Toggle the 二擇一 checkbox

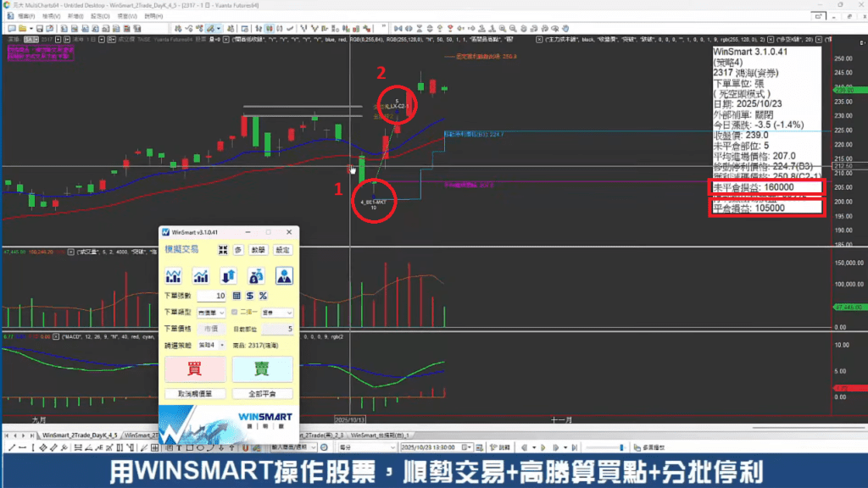234,313
